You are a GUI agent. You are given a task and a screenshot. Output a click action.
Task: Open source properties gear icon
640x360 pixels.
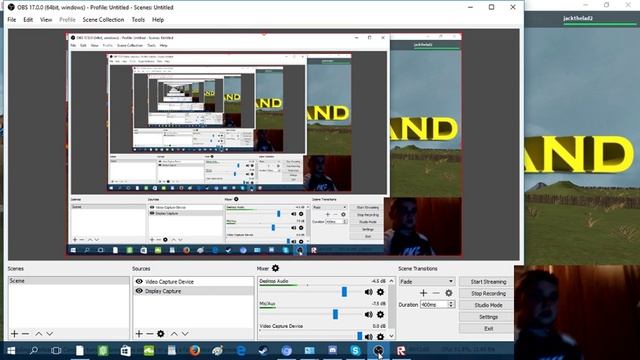click(x=161, y=334)
